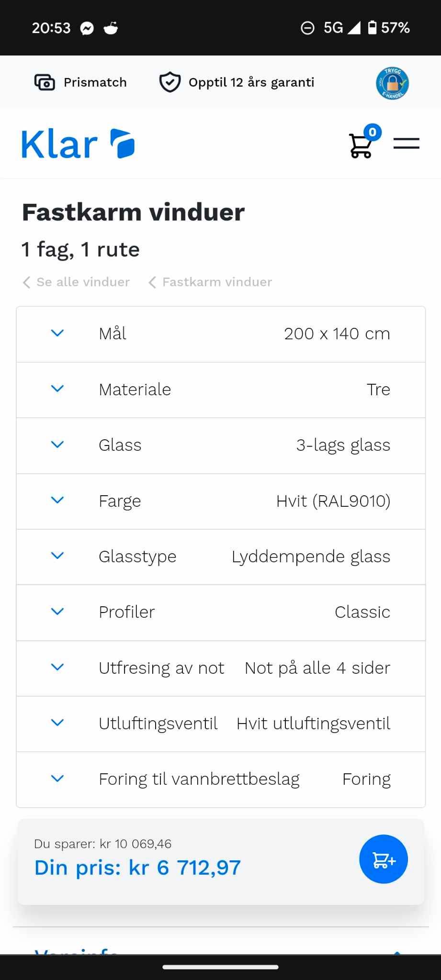
Task: Open the hamburger navigation menu
Action: 406,143
